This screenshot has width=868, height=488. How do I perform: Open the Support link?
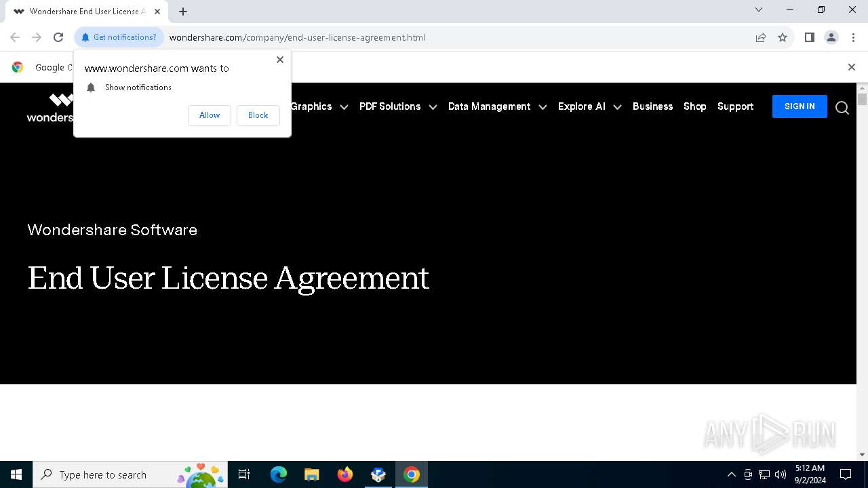click(735, 106)
